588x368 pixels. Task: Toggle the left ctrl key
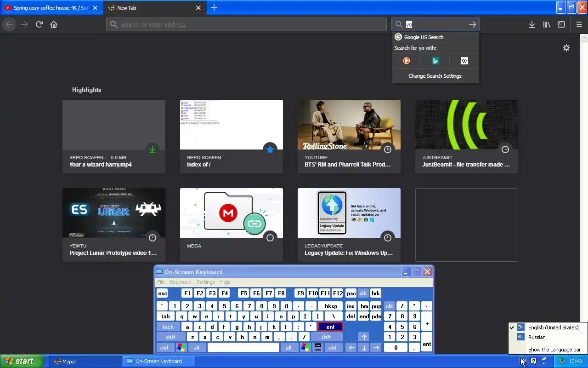point(164,348)
